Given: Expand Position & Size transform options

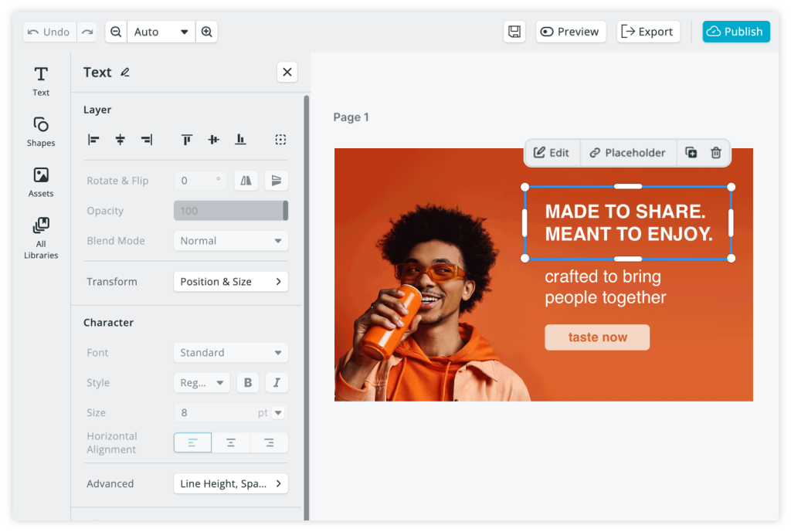Looking at the screenshot, I should [230, 282].
